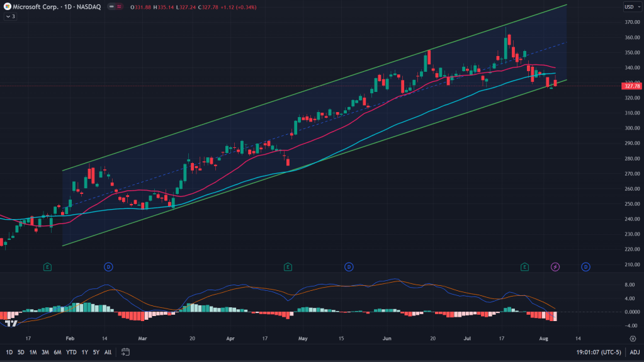Click the first green earnings E marker
The height and width of the screenshot is (362, 644).
tap(47, 267)
